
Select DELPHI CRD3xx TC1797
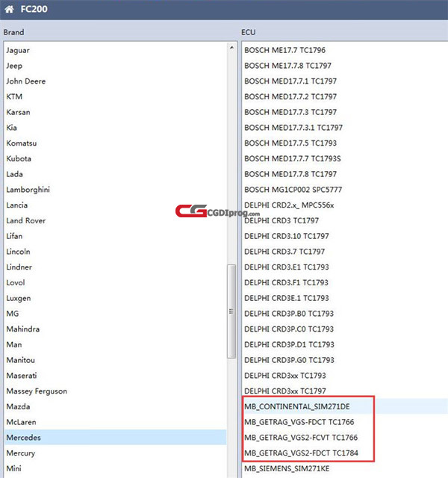coord(285,391)
